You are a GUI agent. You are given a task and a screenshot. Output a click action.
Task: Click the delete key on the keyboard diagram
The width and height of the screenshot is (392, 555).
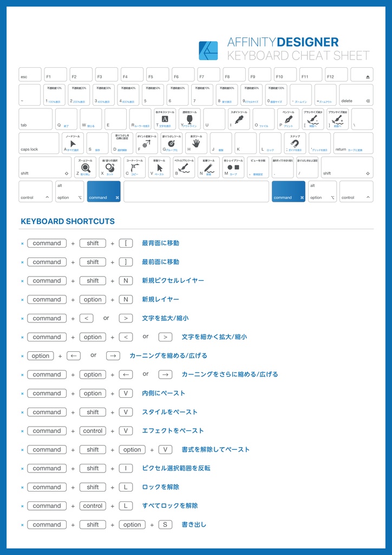[356, 95]
